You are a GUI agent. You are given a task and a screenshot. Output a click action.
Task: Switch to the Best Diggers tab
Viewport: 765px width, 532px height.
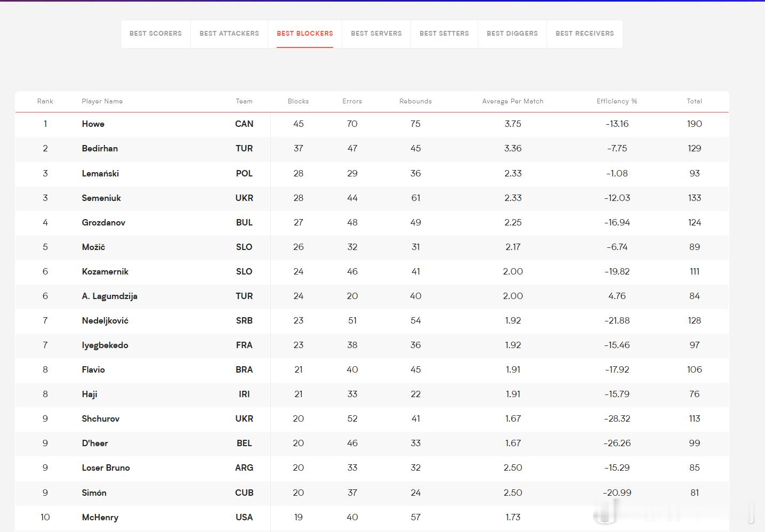(x=512, y=34)
